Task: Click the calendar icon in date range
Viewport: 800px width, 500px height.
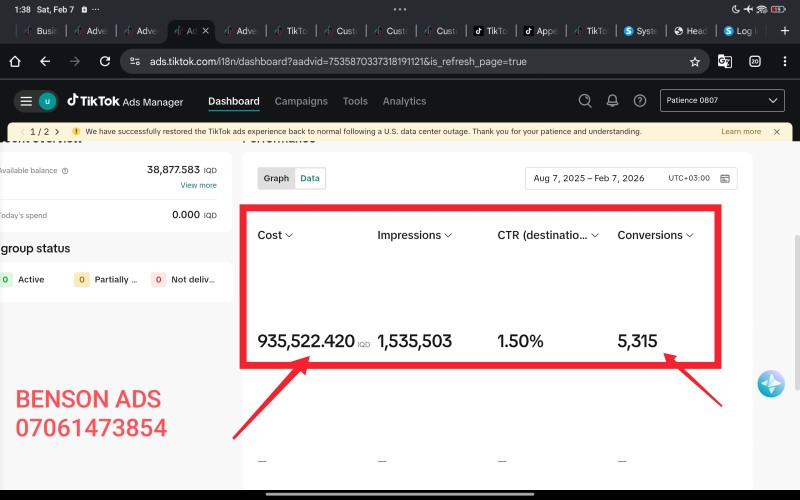Action: [724, 179]
